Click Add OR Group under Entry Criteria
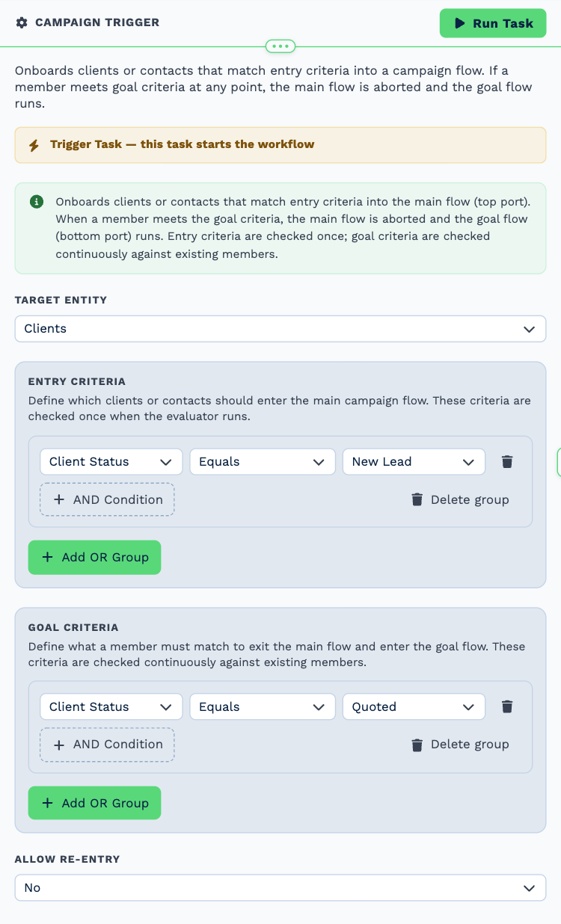The image size is (561, 924). [x=94, y=558]
